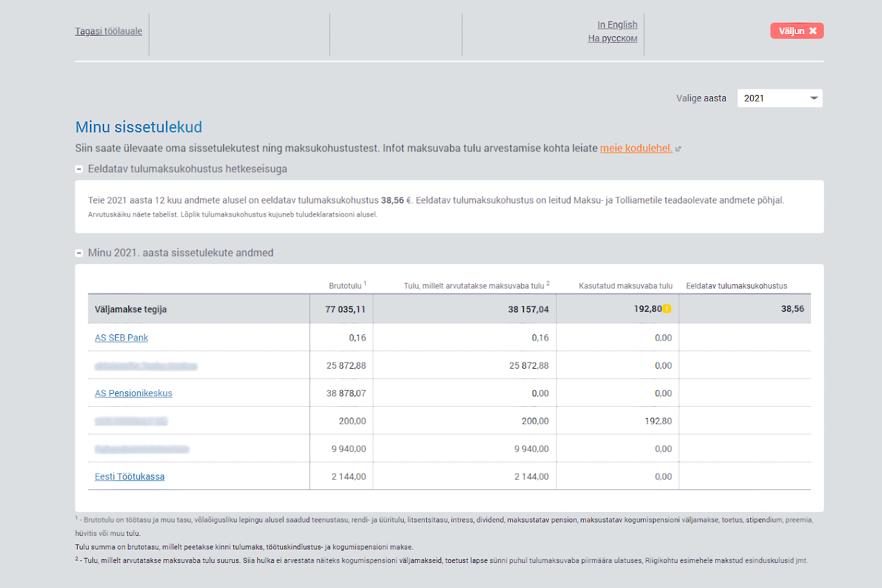Open the blurred payer link with 200,00

click(131, 421)
